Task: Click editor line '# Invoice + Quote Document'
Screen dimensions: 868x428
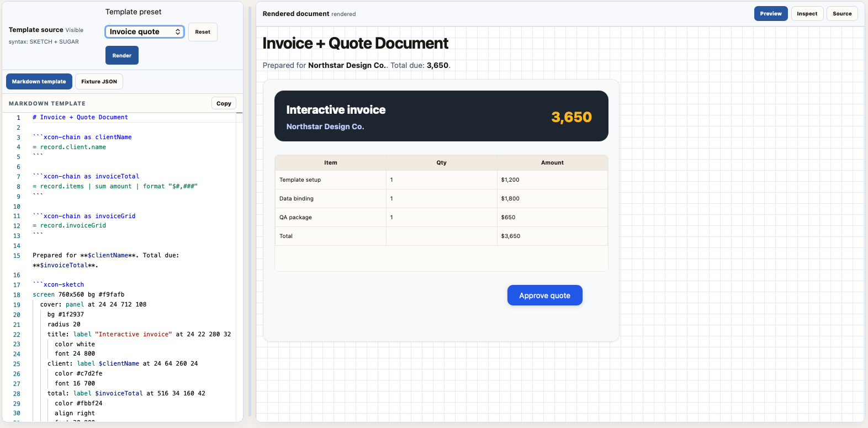Action: [x=80, y=117]
